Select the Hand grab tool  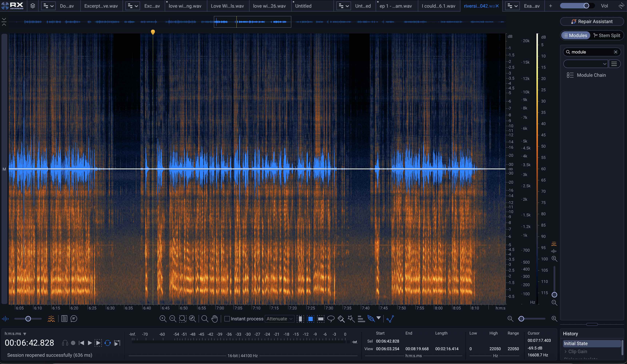click(x=214, y=319)
